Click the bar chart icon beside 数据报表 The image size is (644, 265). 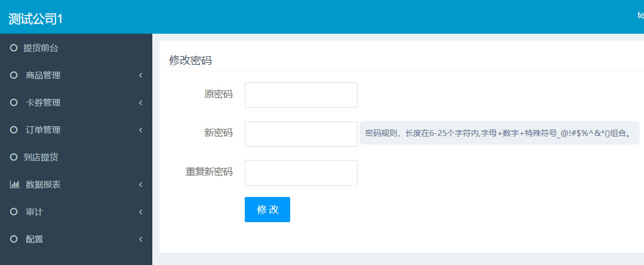click(x=14, y=185)
